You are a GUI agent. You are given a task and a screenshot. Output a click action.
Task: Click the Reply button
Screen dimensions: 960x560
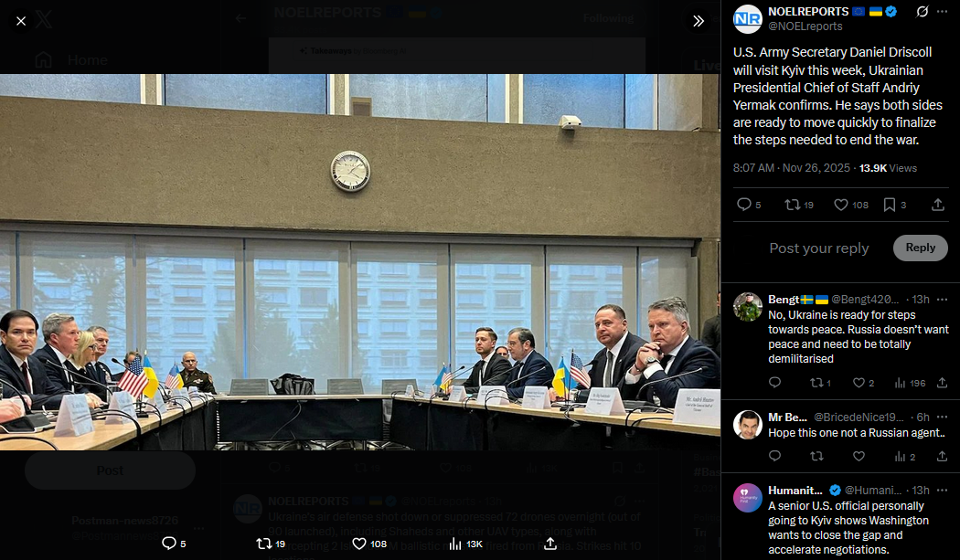920,248
